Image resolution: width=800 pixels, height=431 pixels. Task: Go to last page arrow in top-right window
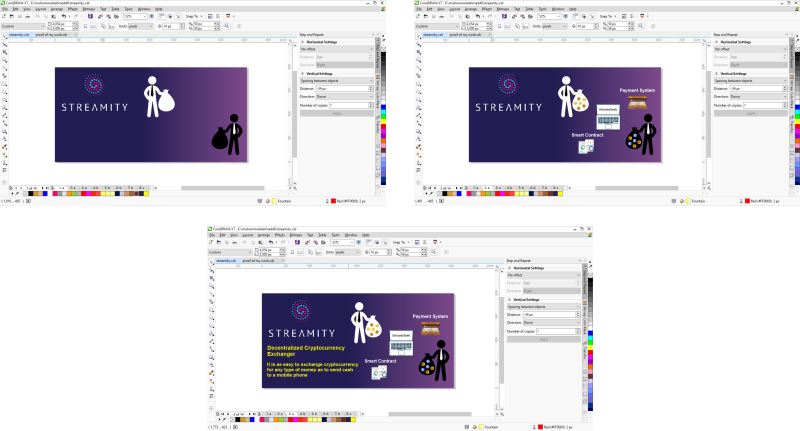pyautogui.click(x=461, y=188)
